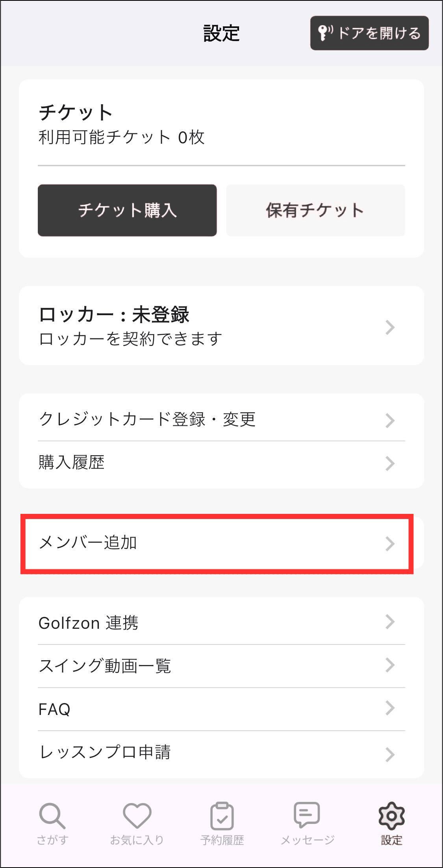Open レッスンプロ申請 menu item
The height and width of the screenshot is (868, 443).
pos(105,752)
